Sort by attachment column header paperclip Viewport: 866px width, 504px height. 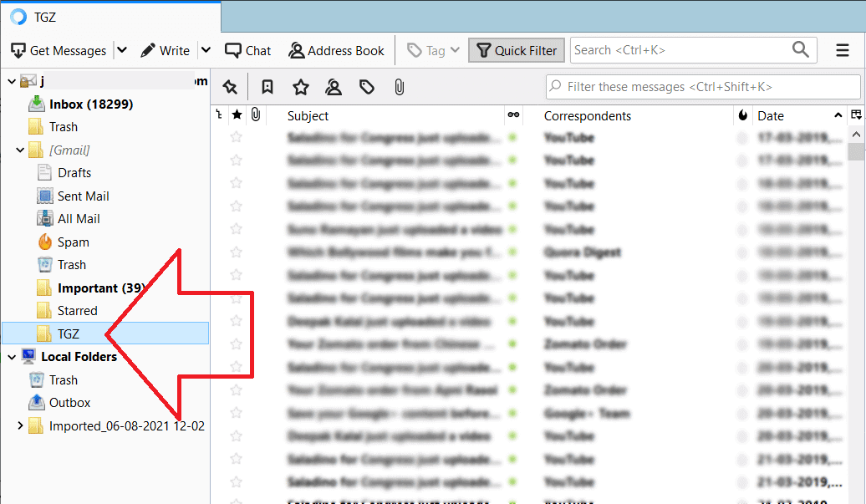tap(255, 115)
